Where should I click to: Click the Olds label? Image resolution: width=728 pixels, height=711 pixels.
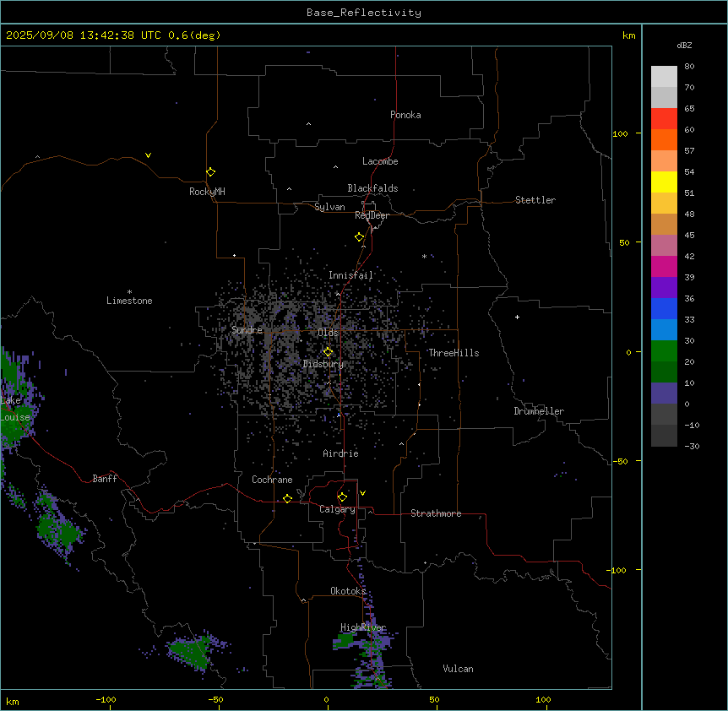pos(328,333)
